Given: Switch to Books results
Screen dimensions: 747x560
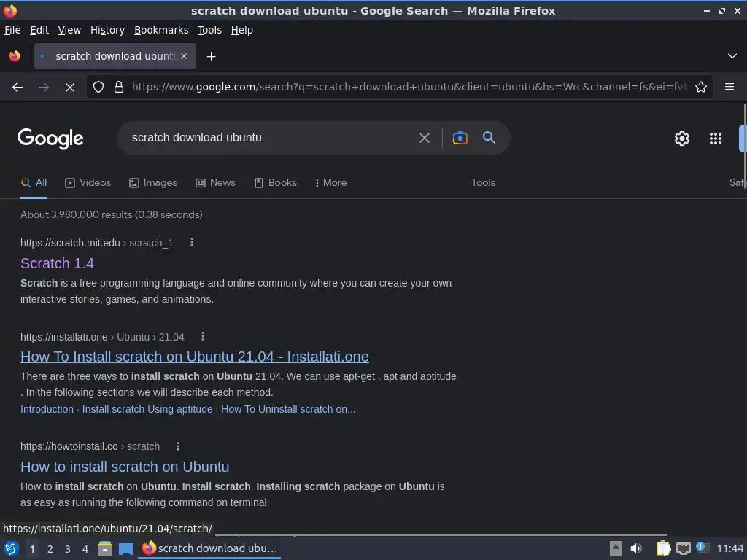Looking at the screenshot, I should point(275,183).
